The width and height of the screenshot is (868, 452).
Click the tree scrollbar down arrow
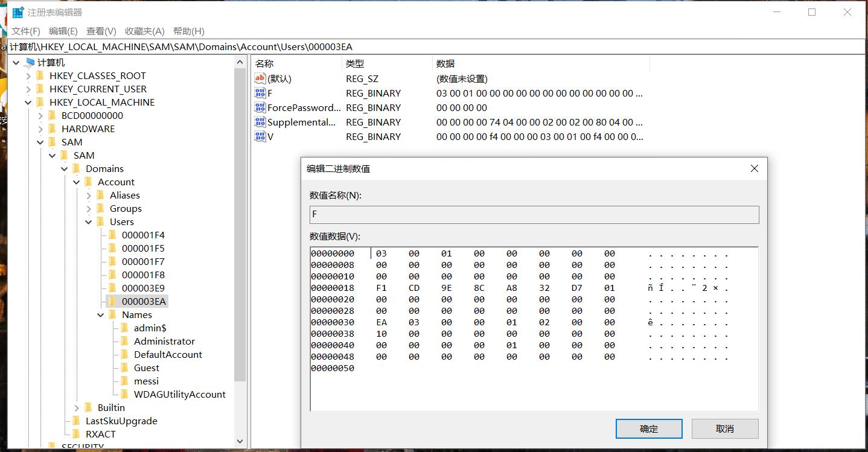click(240, 442)
